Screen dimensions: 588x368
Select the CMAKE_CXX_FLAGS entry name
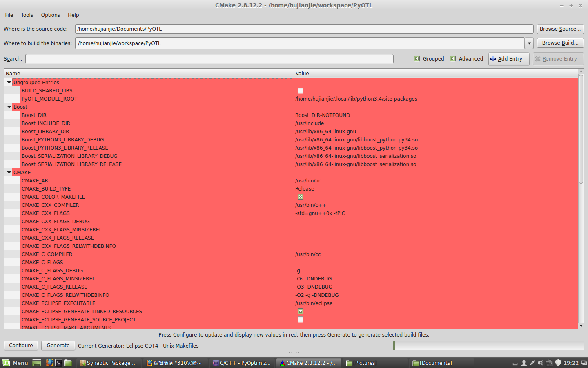click(x=46, y=213)
